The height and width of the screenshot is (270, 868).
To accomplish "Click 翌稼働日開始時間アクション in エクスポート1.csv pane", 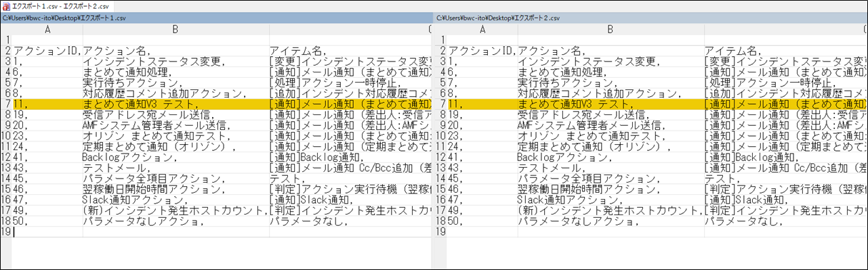I will [155, 189].
